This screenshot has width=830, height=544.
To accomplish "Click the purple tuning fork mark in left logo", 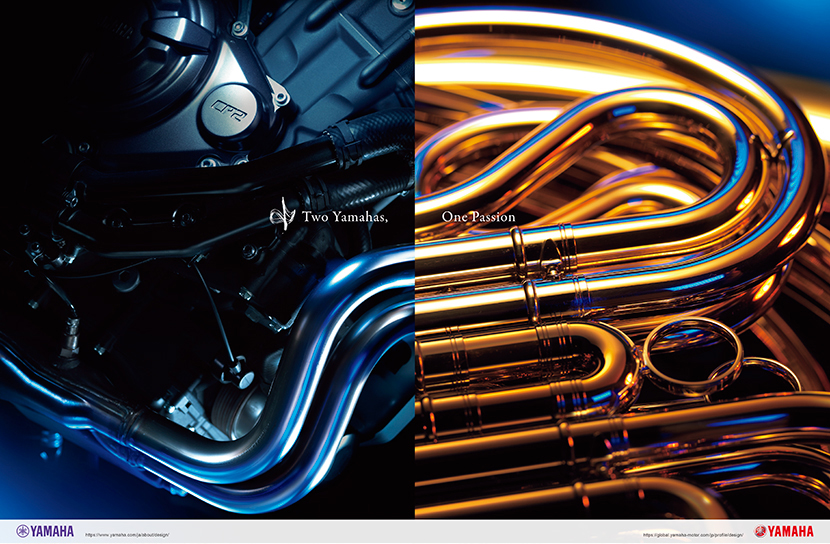I will coord(22,531).
